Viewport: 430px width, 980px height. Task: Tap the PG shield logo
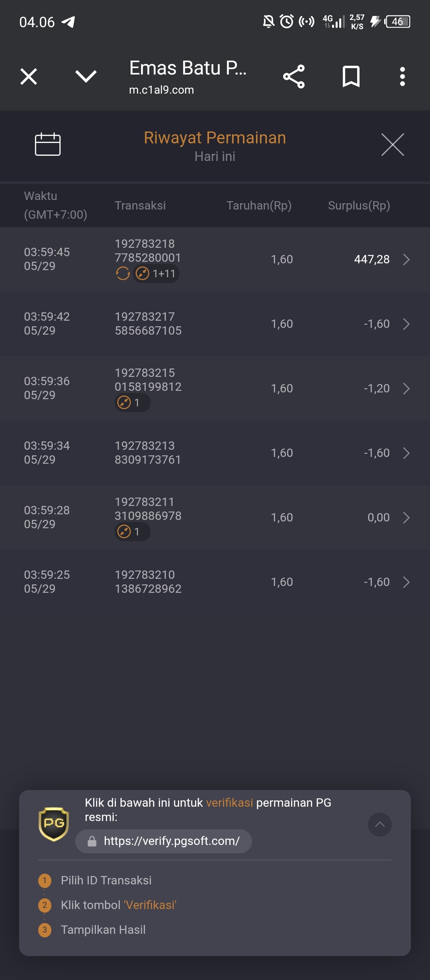54,824
